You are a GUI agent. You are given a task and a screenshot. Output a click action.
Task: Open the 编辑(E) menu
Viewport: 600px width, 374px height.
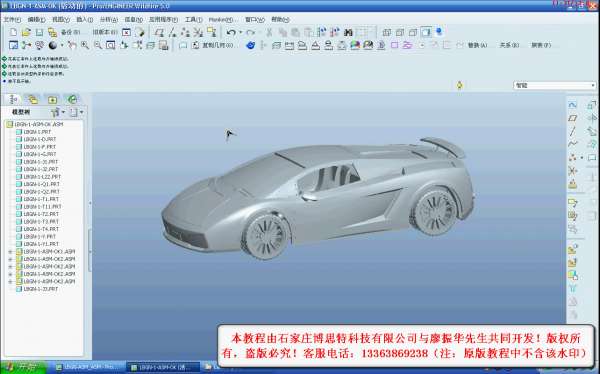click(x=36, y=19)
